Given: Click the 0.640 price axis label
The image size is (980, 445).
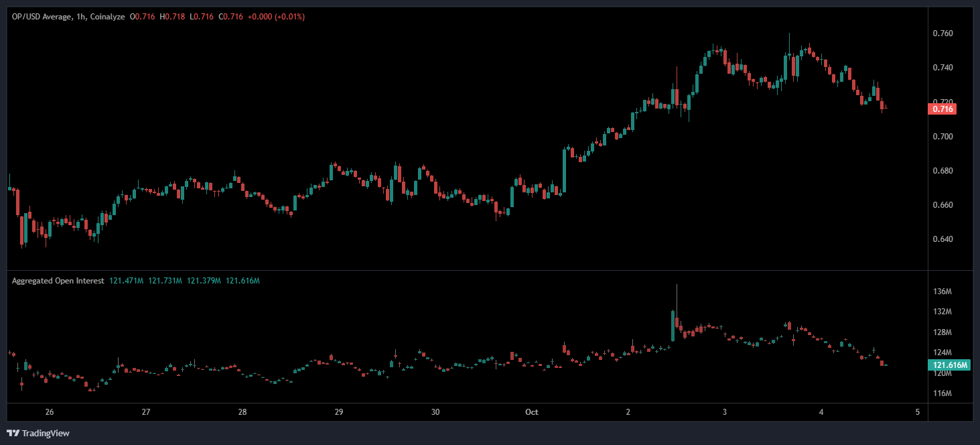Looking at the screenshot, I should tap(942, 239).
